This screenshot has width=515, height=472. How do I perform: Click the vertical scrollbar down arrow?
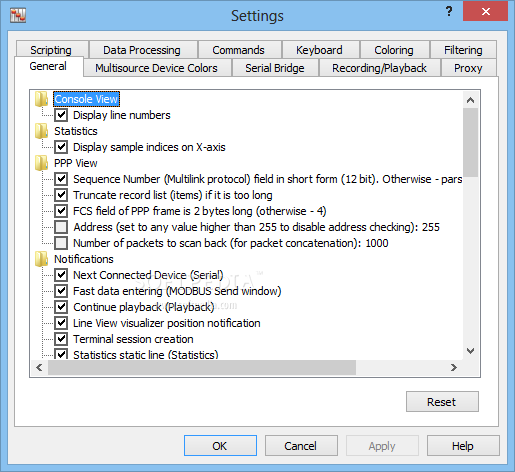(x=470, y=351)
